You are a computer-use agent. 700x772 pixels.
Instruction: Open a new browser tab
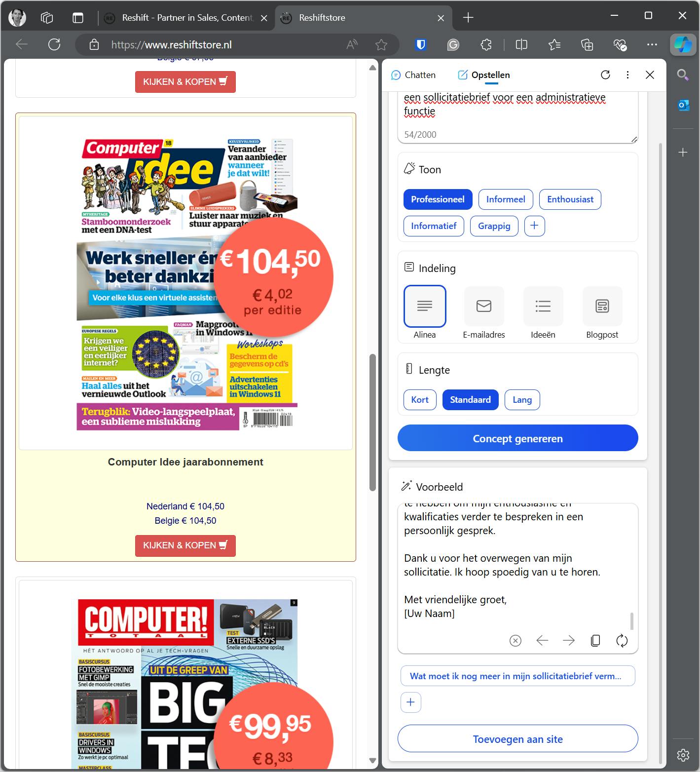tap(468, 18)
